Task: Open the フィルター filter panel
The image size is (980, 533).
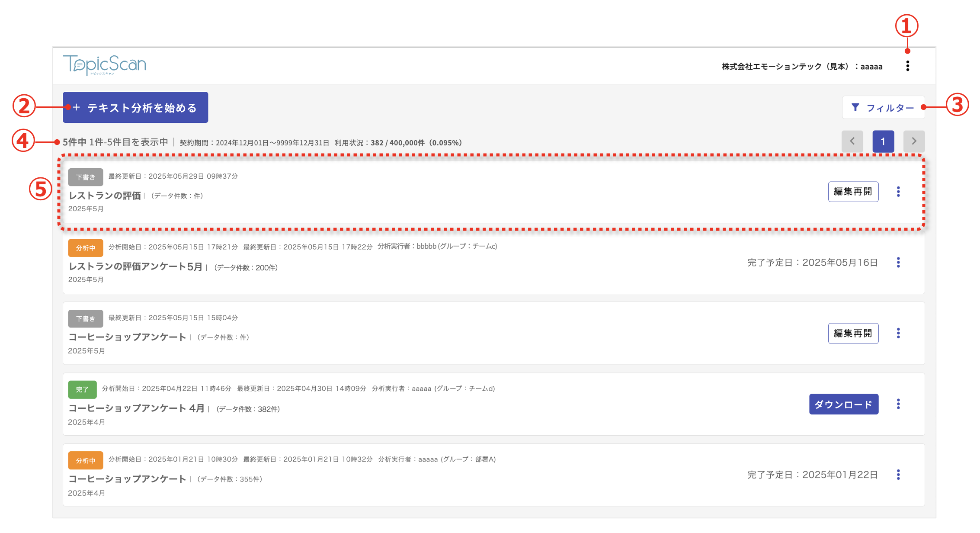Action: pos(883,107)
